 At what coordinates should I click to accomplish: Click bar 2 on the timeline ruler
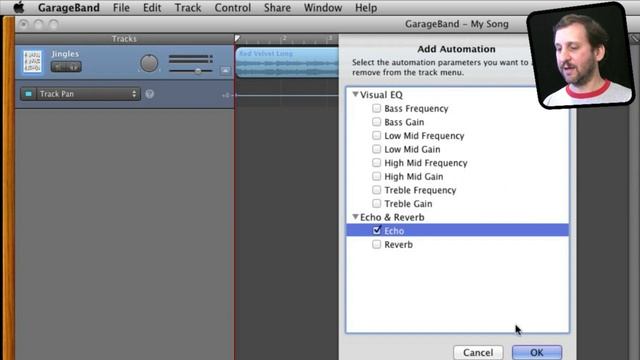(284, 38)
